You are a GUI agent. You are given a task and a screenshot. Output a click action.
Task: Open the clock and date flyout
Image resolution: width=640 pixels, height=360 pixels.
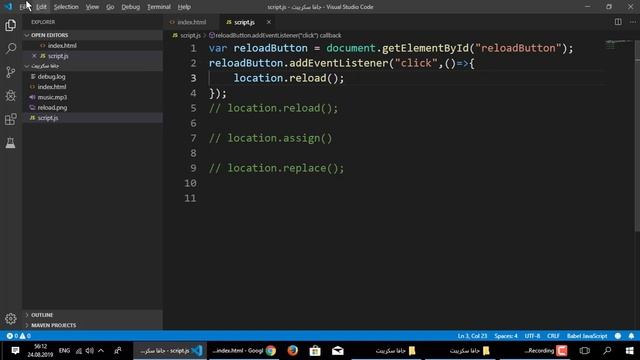[40, 351]
